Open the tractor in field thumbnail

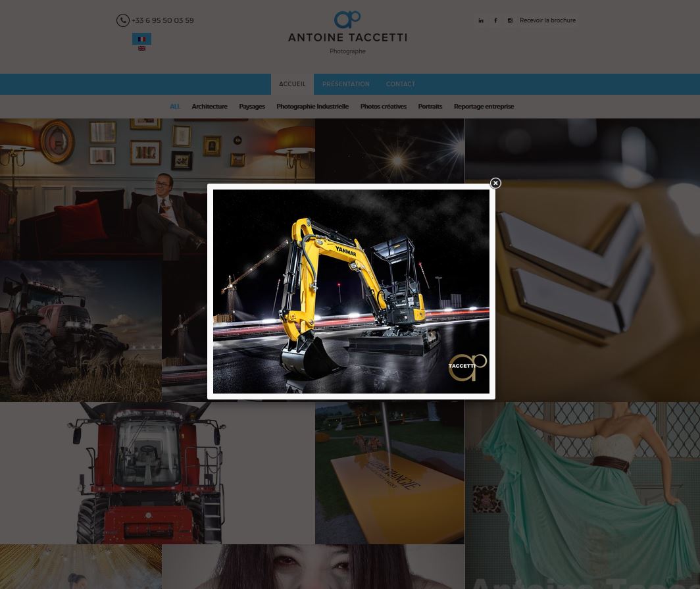pyautogui.click(x=81, y=331)
